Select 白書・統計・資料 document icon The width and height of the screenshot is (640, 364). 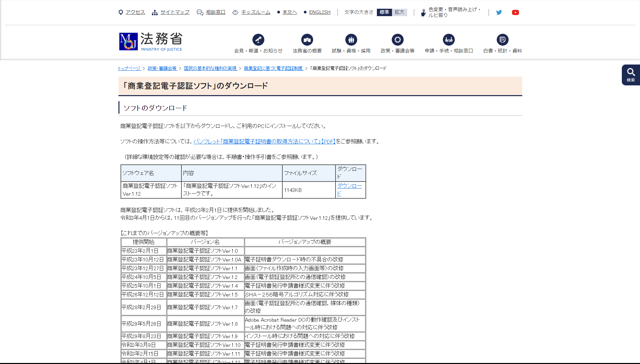502,40
